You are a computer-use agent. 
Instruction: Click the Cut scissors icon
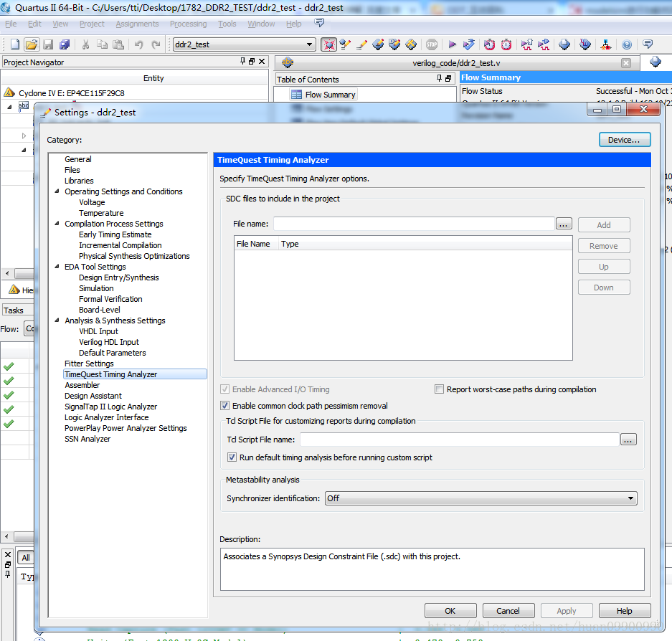pyautogui.click(x=86, y=44)
